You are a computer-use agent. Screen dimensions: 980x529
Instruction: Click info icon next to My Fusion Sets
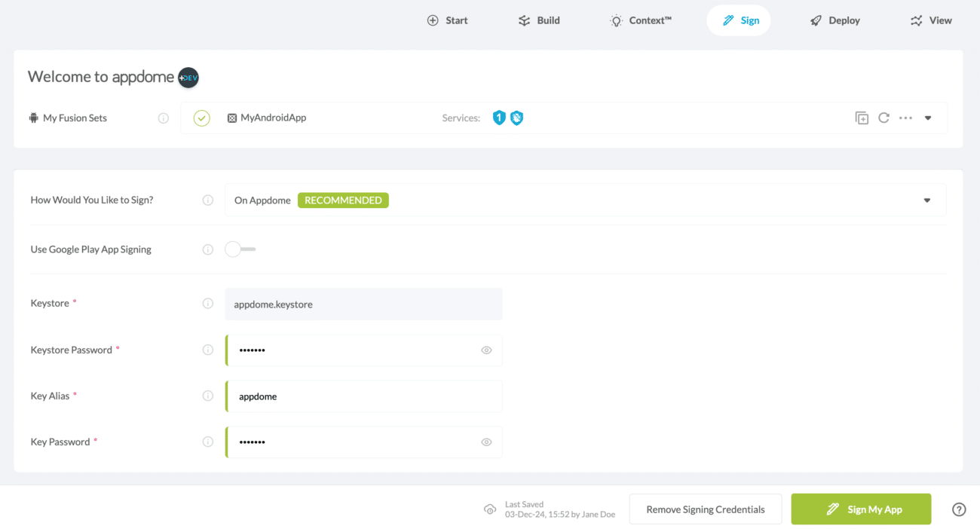[163, 118]
